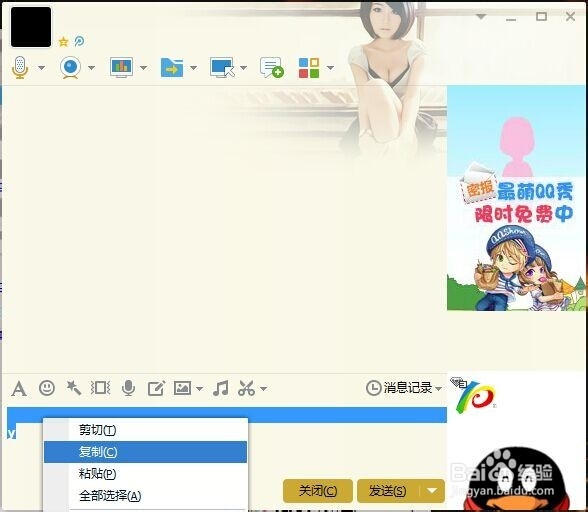Launch remote desktop assistance icon
Viewport: 588px width, 512px height.
pyautogui.click(x=222, y=68)
